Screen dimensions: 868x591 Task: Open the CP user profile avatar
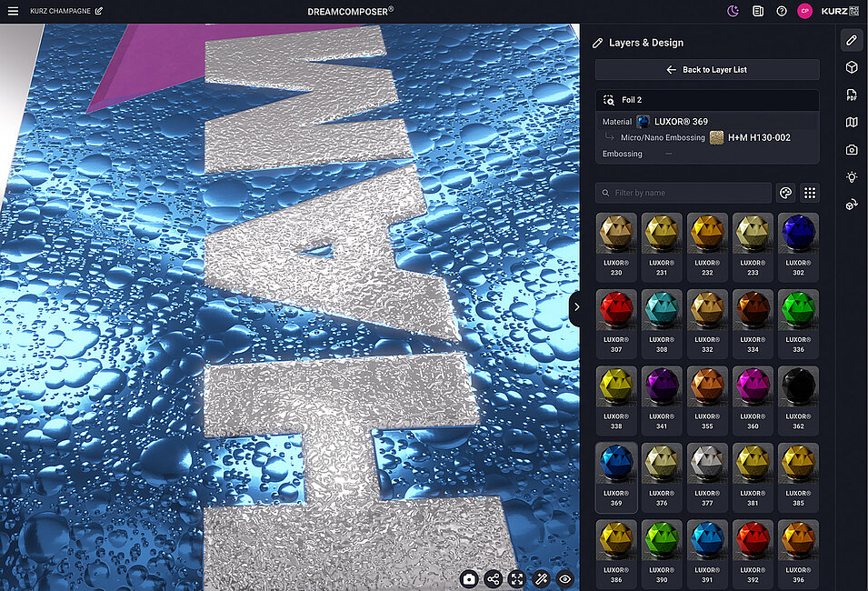click(x=805, y=11)
